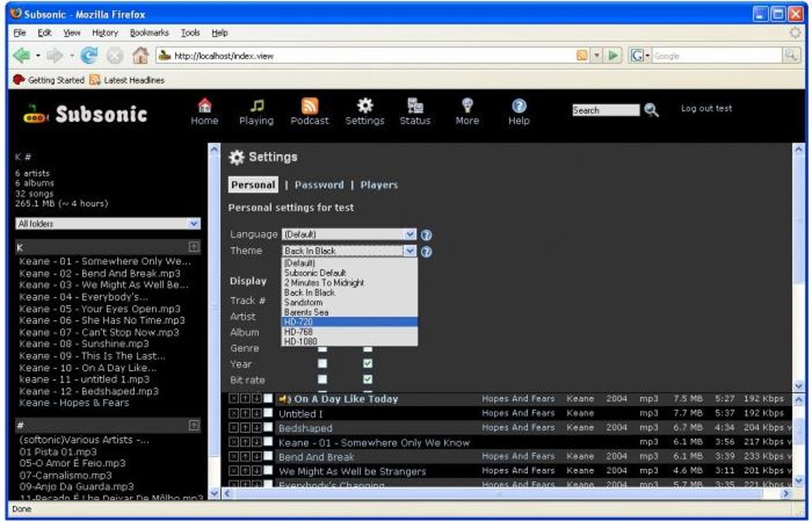Go to the Playing page via music note icon
The height and width of the screenshot is (521, 812).
(257, 106)
